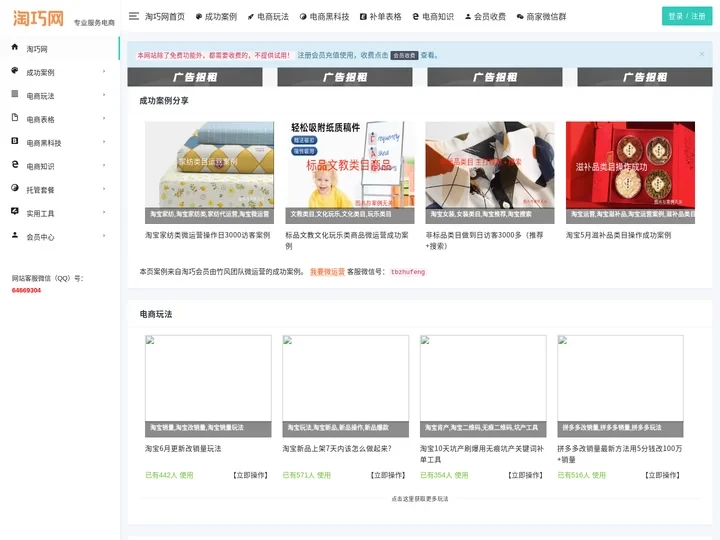Click the 电商玩法 sidebar icon
Image resolution: width=720 pixels, height=540 pixels.
[x=15, y=94]
